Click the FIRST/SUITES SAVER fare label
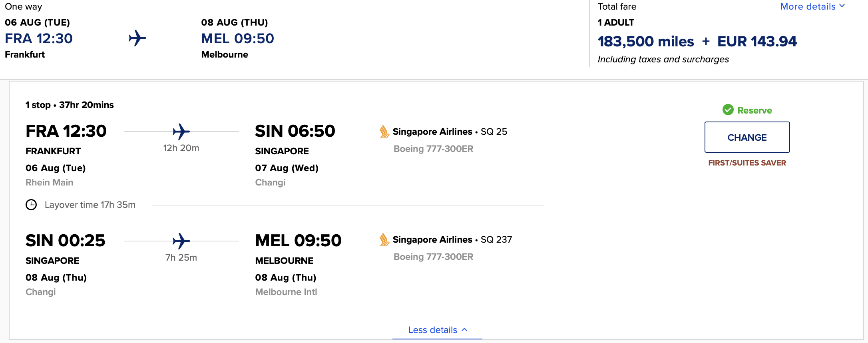Screen dimensions: 868x343 (747, 163)
